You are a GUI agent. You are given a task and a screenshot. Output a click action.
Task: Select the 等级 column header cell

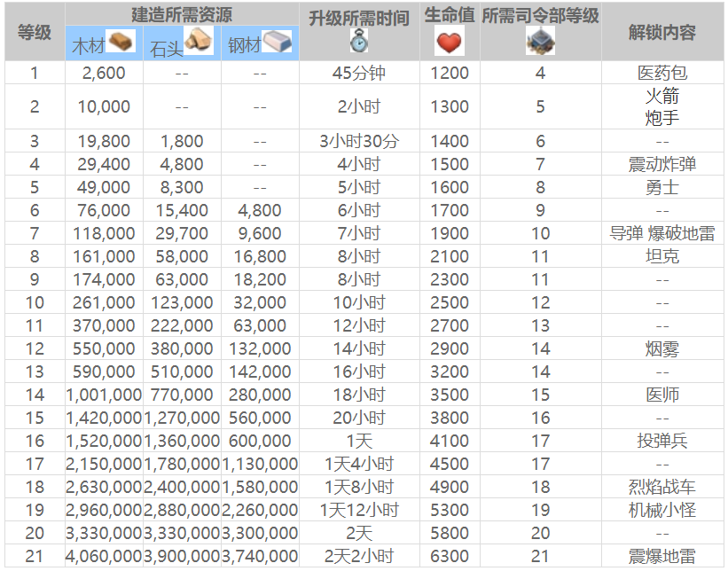tap(35, 33)
